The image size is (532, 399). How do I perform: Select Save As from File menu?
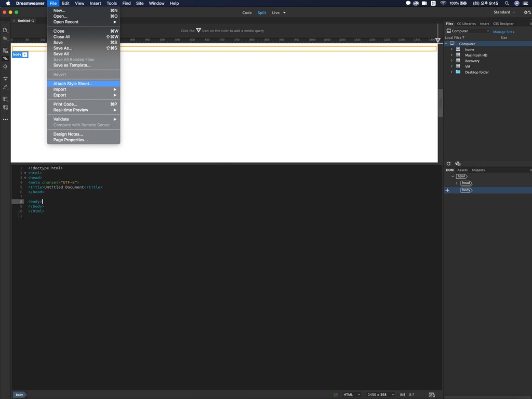(84, 48)
